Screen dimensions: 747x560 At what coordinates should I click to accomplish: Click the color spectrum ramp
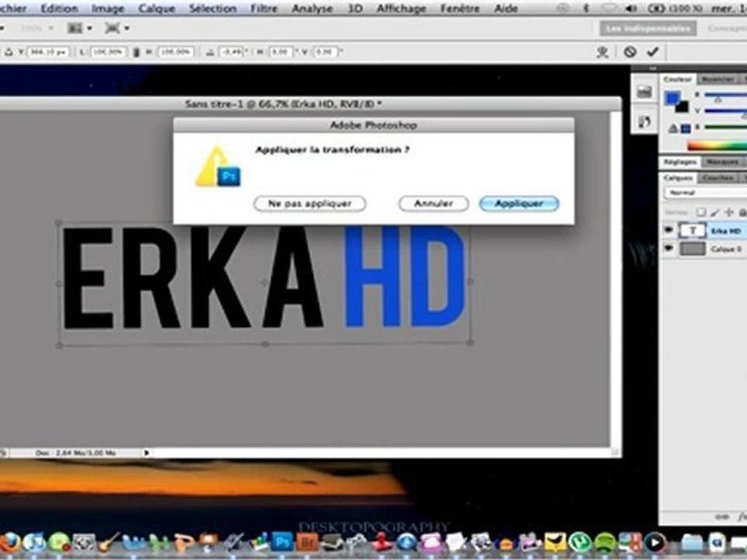717,146
